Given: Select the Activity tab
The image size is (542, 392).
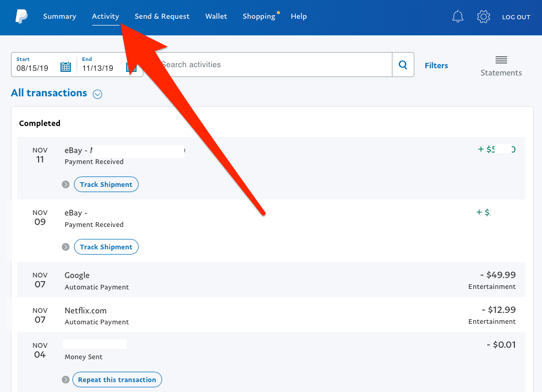Looking at the screenshot, I should [x=105, y=16].
